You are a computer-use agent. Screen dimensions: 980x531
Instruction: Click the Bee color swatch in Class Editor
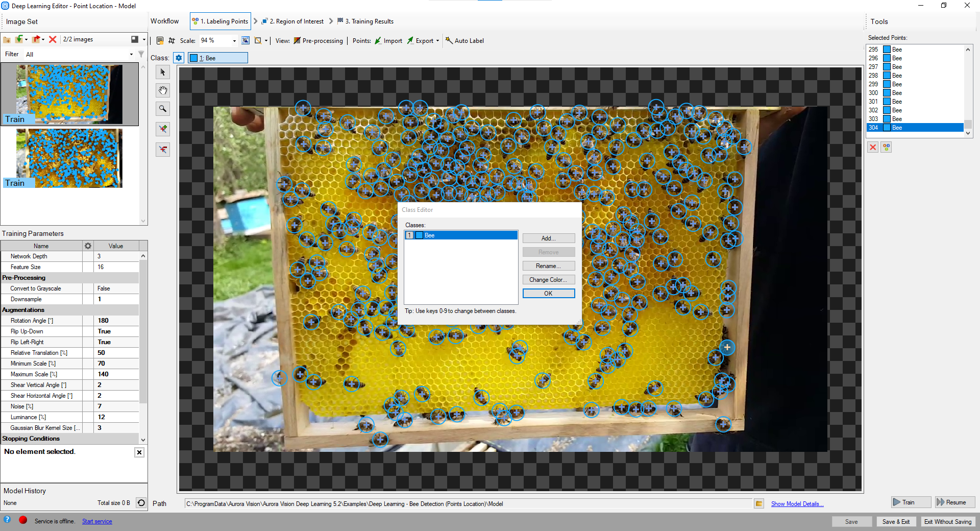click(x=419, y=235)
